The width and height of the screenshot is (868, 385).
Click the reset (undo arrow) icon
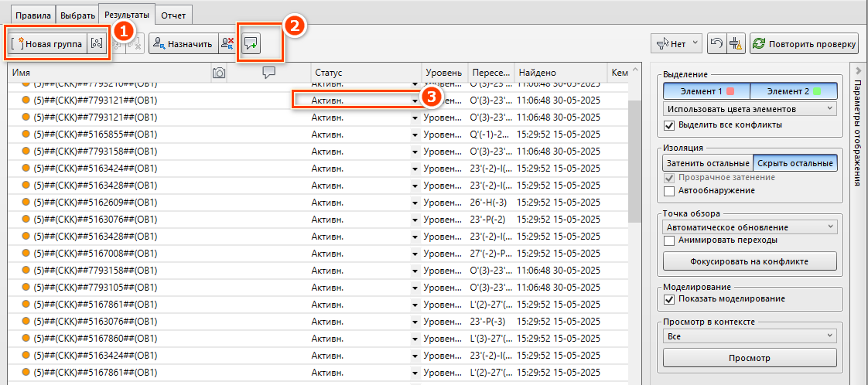pyautogui.click(x=716, y=43)
